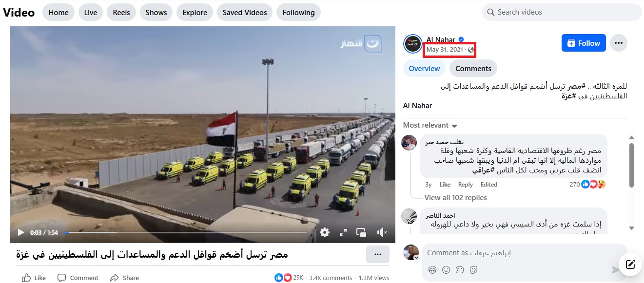Expand the Most relevant sort dropdown
This screenshot has height=283, width=644.
coord(430,125)
